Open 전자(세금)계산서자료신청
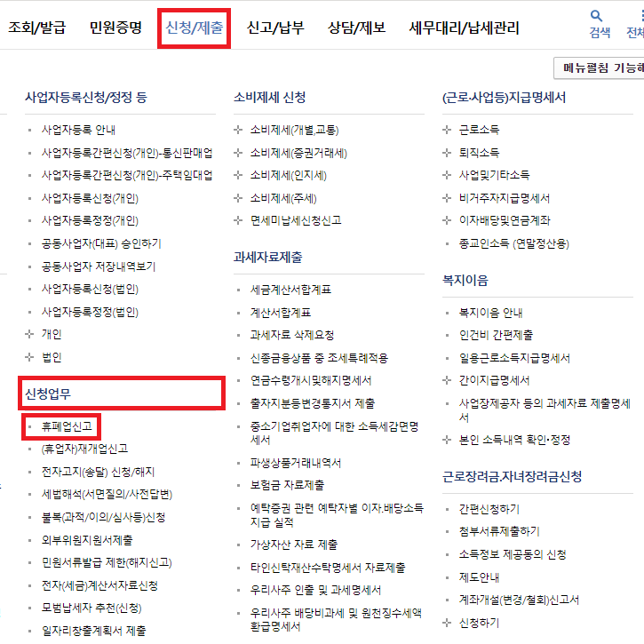Screen dimensions: 644x644 (x=99, y=585)
